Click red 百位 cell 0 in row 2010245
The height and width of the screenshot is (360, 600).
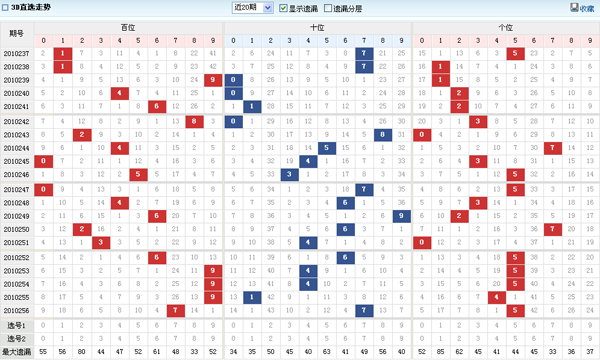click(x=43, y=161)
